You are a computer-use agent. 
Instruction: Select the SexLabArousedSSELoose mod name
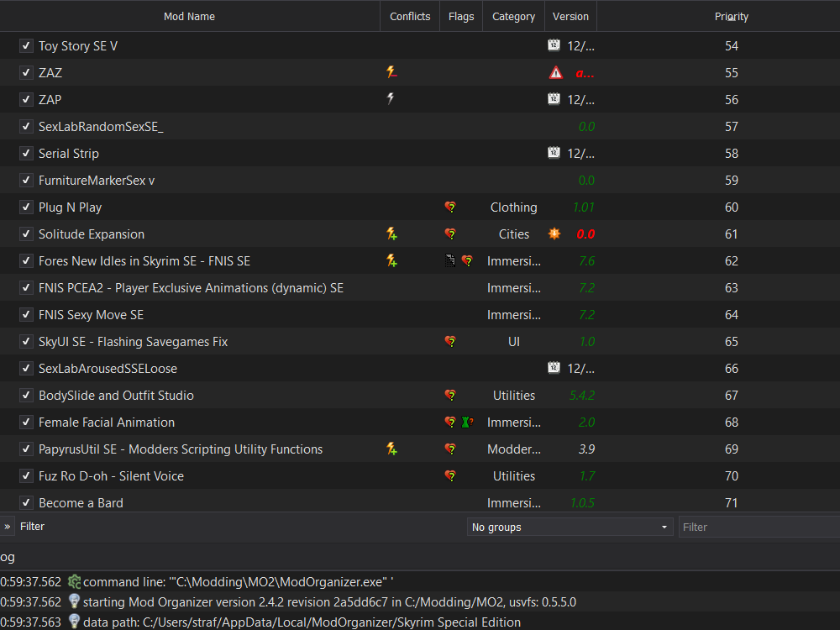(108, 369)
